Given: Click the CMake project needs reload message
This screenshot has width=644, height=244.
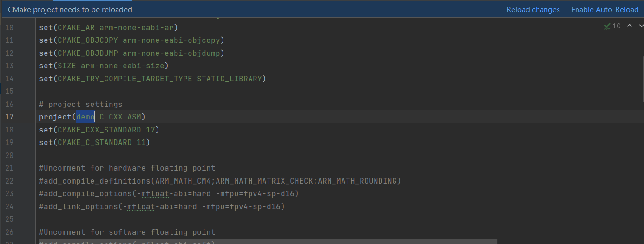Looking at the screenshot, I should (x=70, y=10).
